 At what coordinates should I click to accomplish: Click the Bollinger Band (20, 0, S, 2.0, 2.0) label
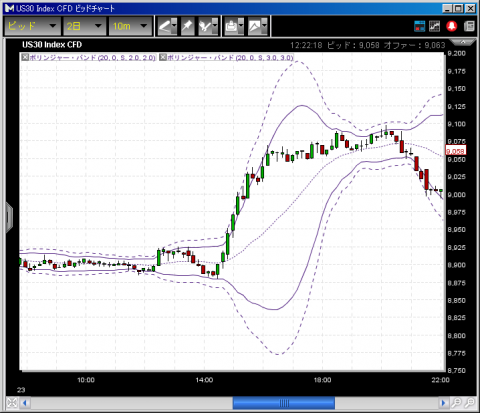[x=92, y=58]
